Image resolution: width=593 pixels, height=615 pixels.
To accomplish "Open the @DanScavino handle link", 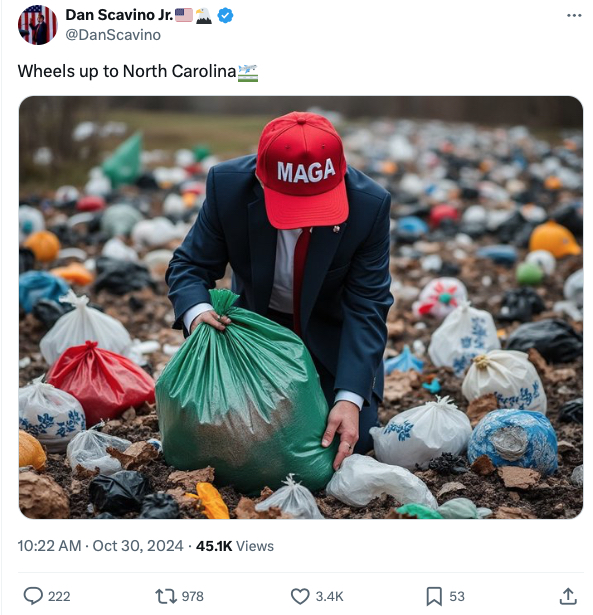I will (113, 35).
